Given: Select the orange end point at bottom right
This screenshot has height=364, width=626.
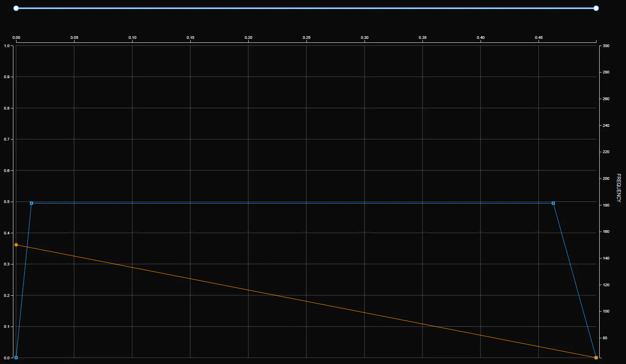Looking at the screenshot, I should pos(596,358).
